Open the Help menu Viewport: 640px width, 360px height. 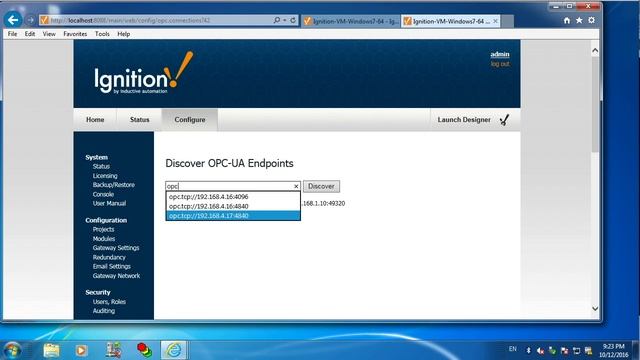124,34
